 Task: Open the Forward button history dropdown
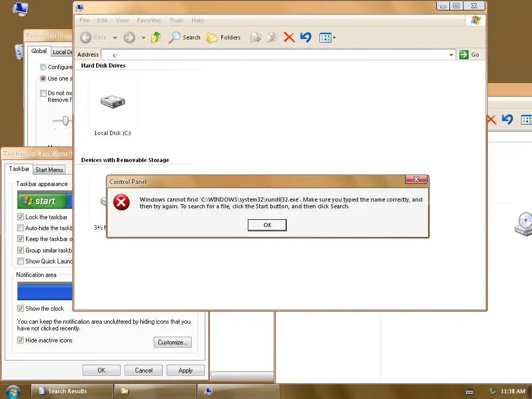click(143, 37)
